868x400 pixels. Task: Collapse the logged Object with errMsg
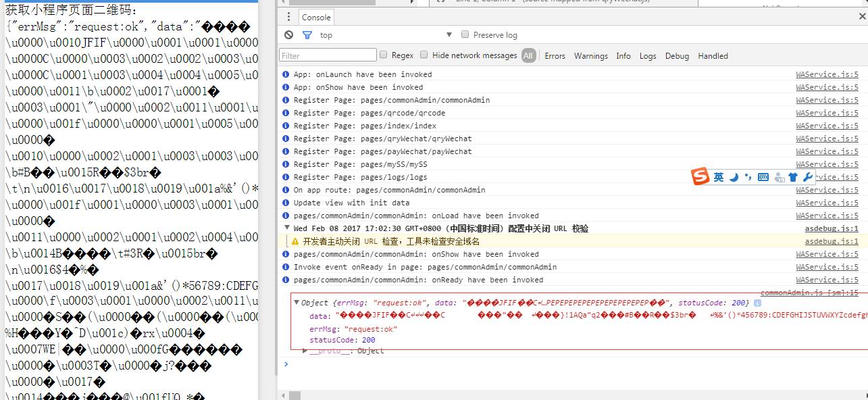[x=297, y=303]
